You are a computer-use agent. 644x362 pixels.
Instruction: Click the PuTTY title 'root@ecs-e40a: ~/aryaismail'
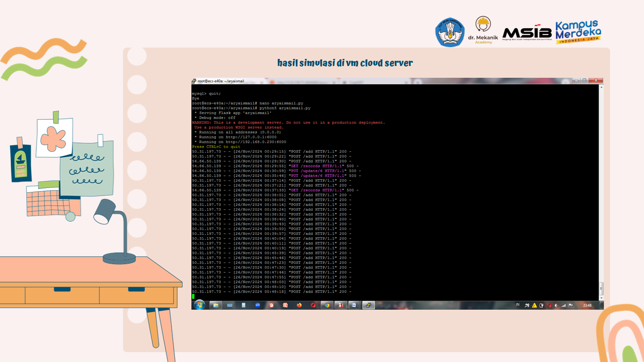221,81
